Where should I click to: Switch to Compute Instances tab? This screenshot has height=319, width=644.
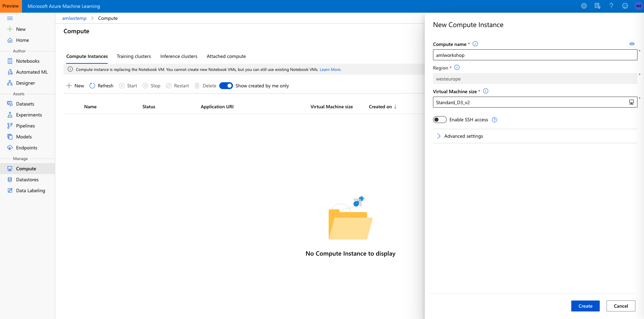[x=87, y=56]
